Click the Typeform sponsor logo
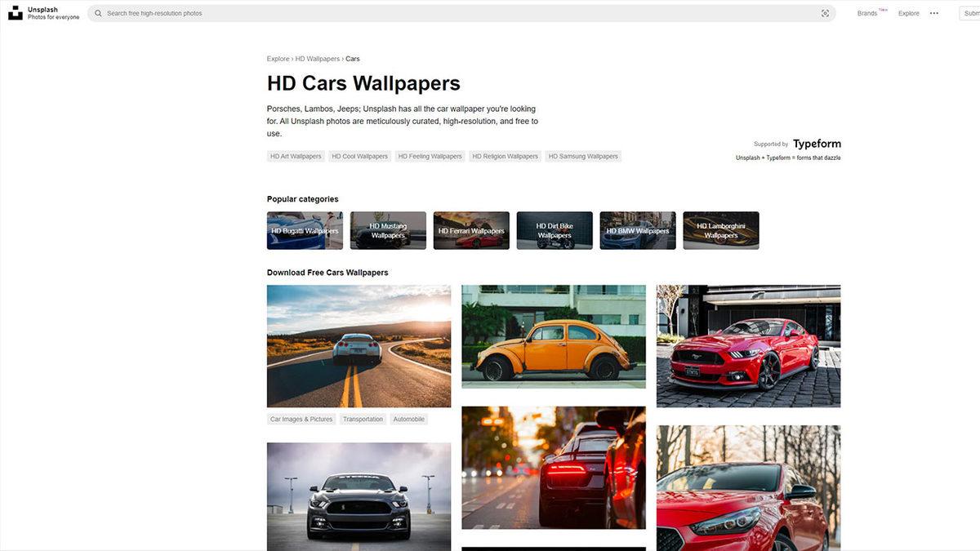The image size is (980, 551). (816, 144)
